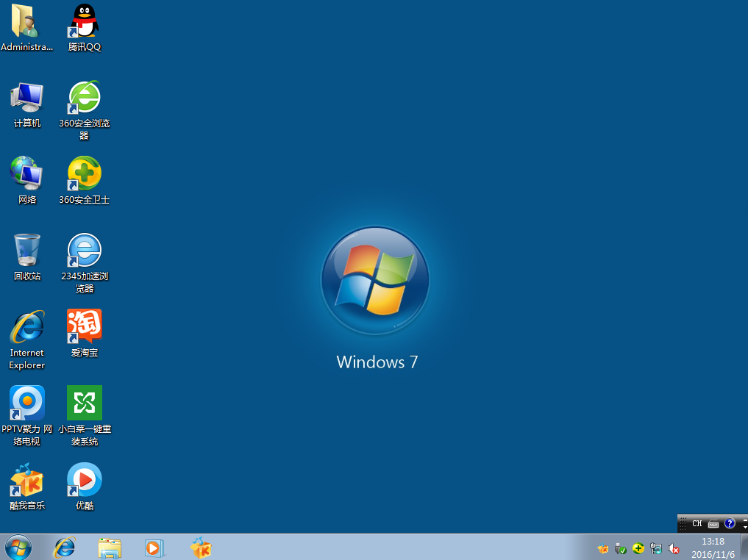Screen dimensions: 748x560
Task: Click the CH input language indicator
Action: (x=697, y=523)
